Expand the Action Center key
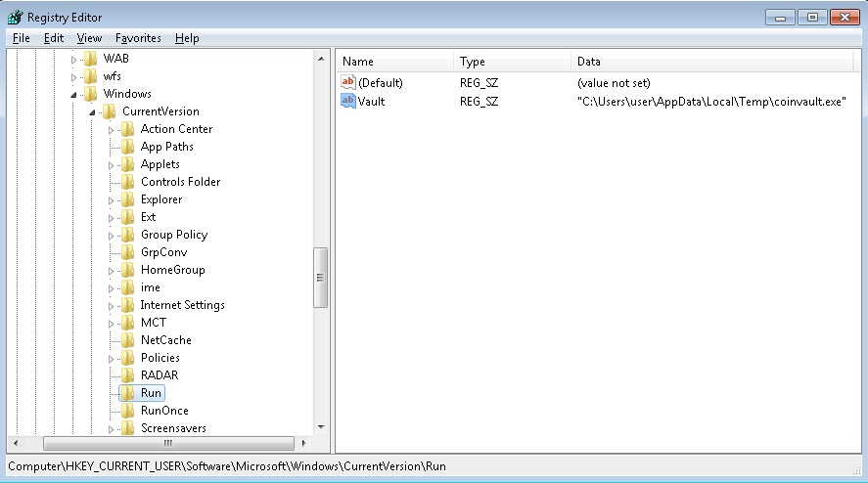Viewport: 868px width, 483px height. click(x=112, y=130)
